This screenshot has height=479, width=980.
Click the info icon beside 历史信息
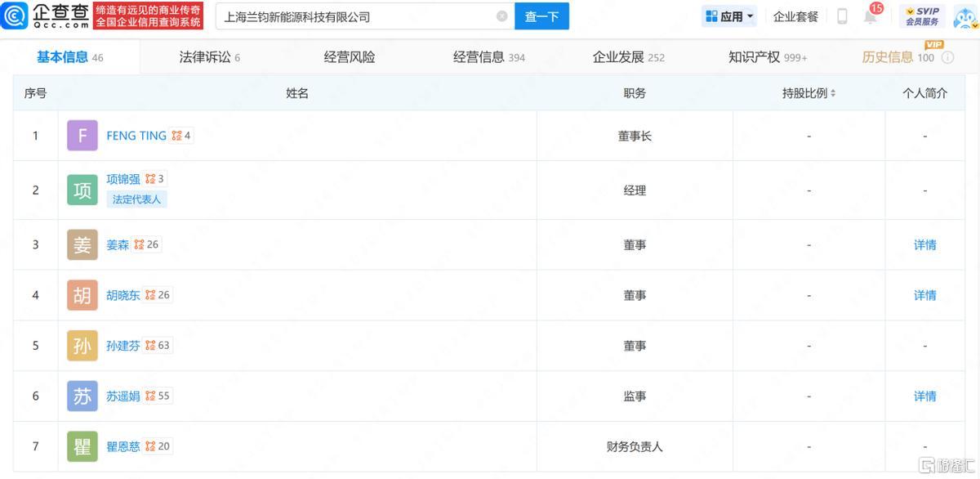947,58
